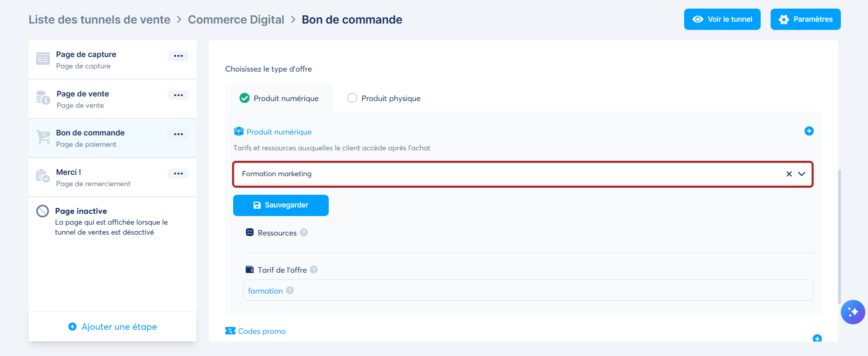Click the Bon de commande cart icon
The height and width of the screenshot is (356, 868).
[43, 136]
